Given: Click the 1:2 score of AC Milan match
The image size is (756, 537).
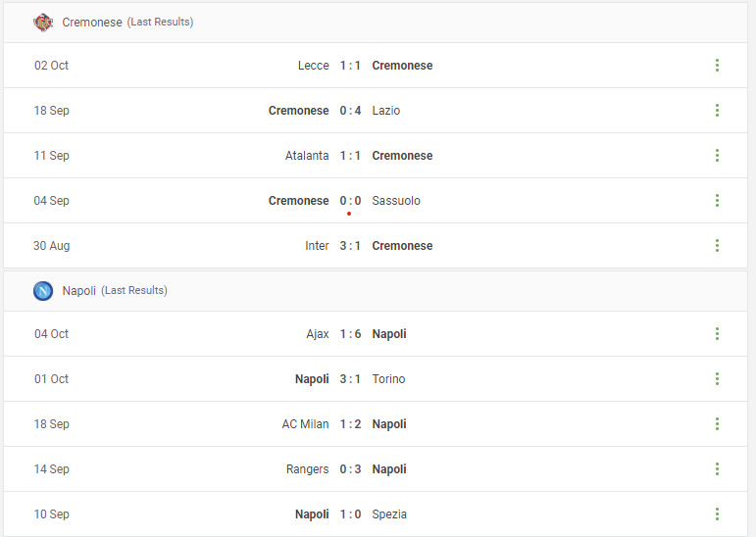Looking at the screenshot, I should pyautogui.click(x=350, y=424).
